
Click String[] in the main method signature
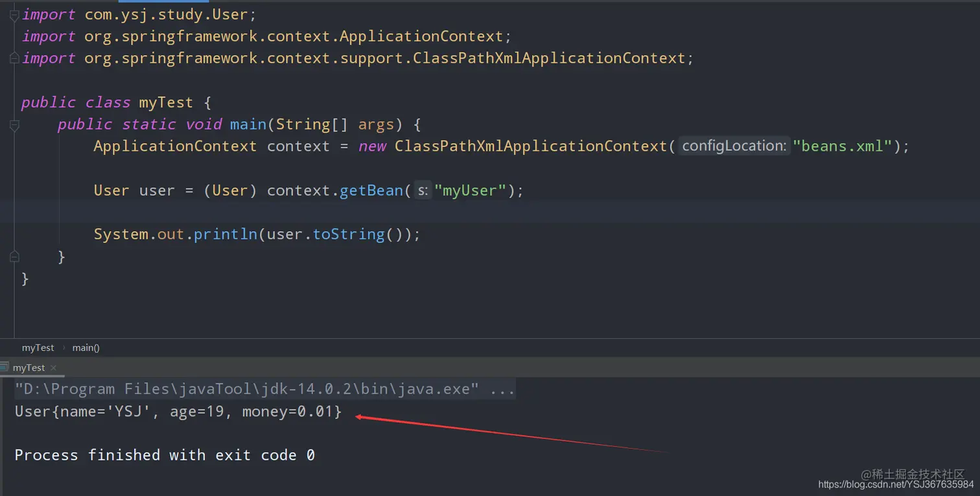pyautogui.click(x=312, y=124)
